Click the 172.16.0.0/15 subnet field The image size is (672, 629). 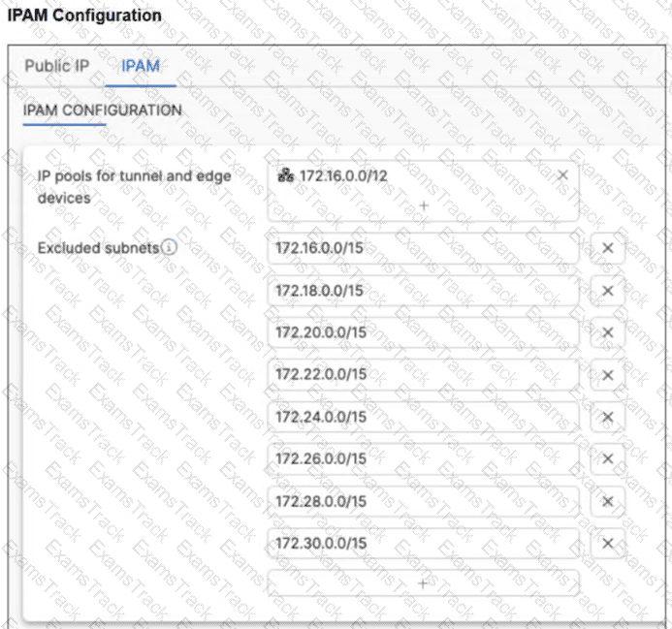coord(423,248)
